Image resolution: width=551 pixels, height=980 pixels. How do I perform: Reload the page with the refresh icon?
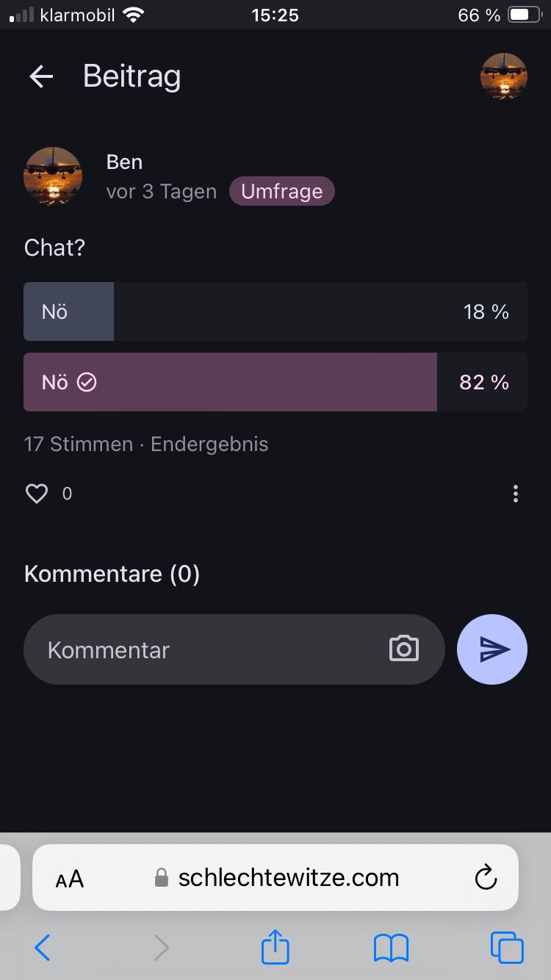tap(486, 877)
